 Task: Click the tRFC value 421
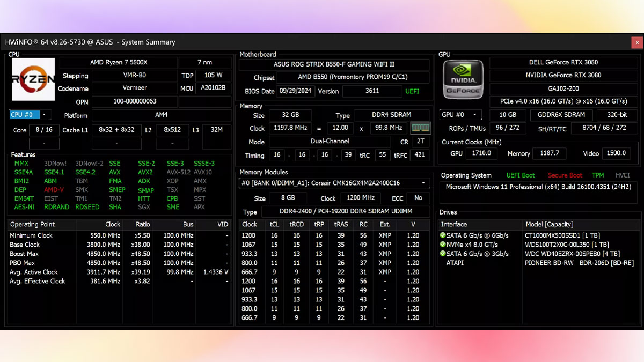click(420, 155)
